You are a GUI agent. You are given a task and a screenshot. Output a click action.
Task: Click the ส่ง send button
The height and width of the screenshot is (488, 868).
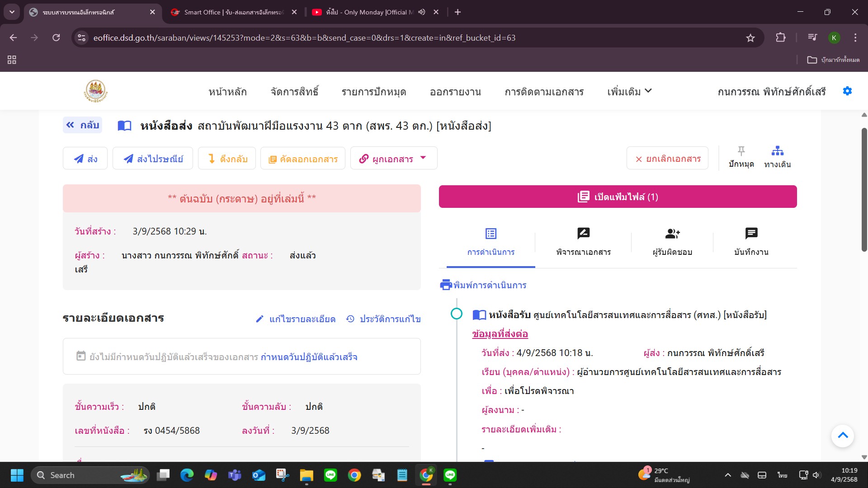click(85, 159)
